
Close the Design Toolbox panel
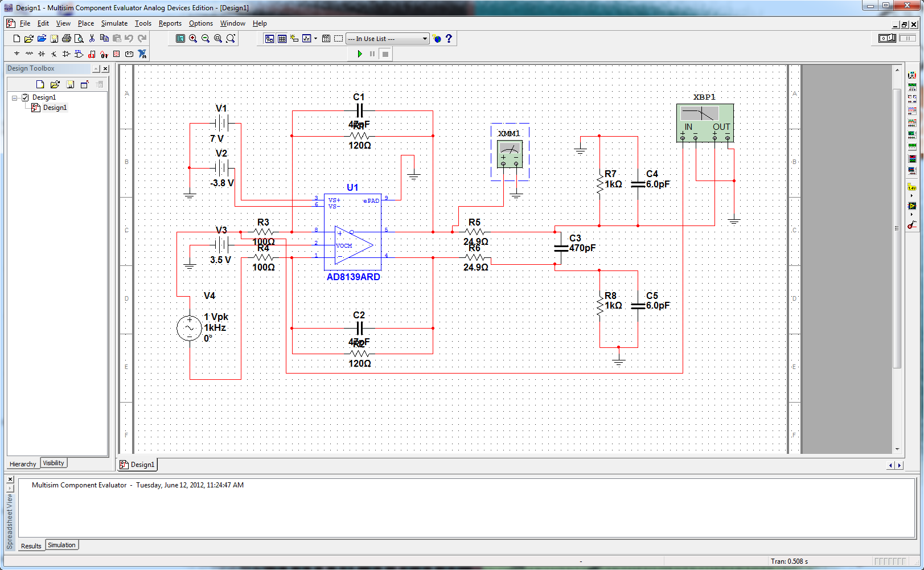(x=105, y=69)
